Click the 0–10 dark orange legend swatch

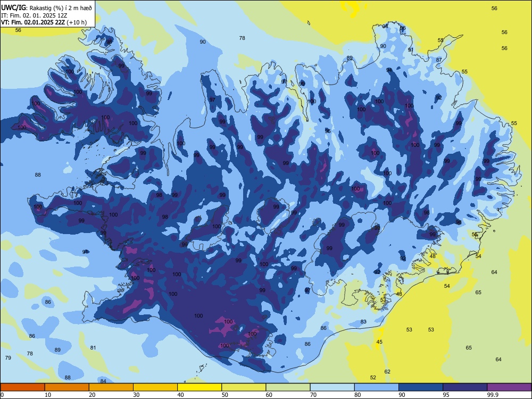click(x=22, y=387)
